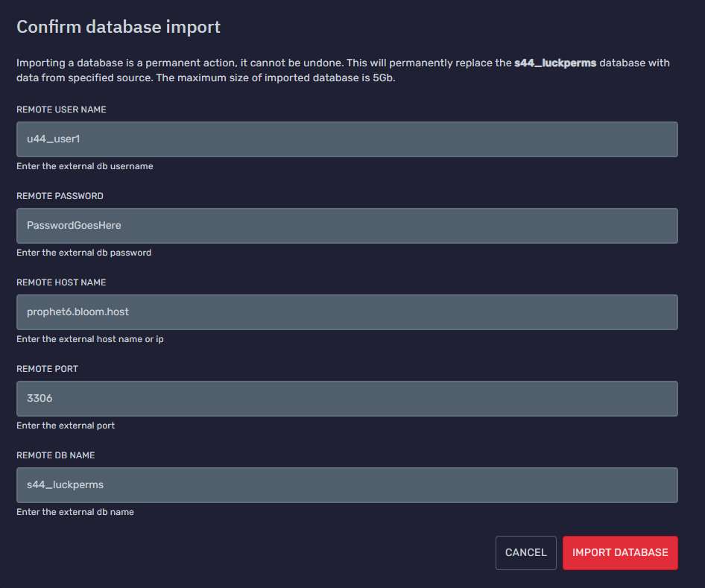Click the red Import Database button
Image resolution: width=705 pixels, height=588 pixels.
coord(620,553)
